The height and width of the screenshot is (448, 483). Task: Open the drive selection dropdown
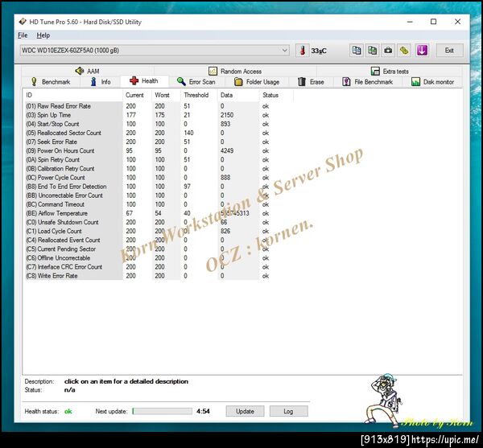[x=155, y=50]
